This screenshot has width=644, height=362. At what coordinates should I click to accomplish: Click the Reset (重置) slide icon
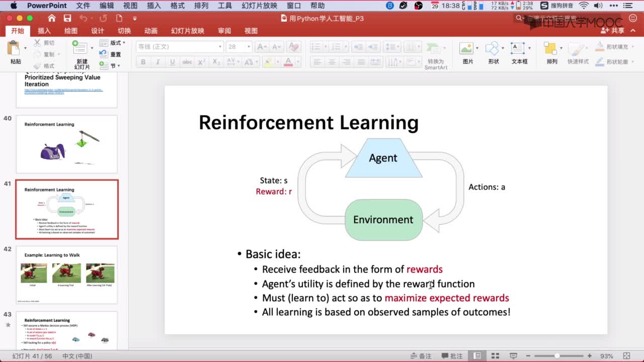[x=103, y=54]
